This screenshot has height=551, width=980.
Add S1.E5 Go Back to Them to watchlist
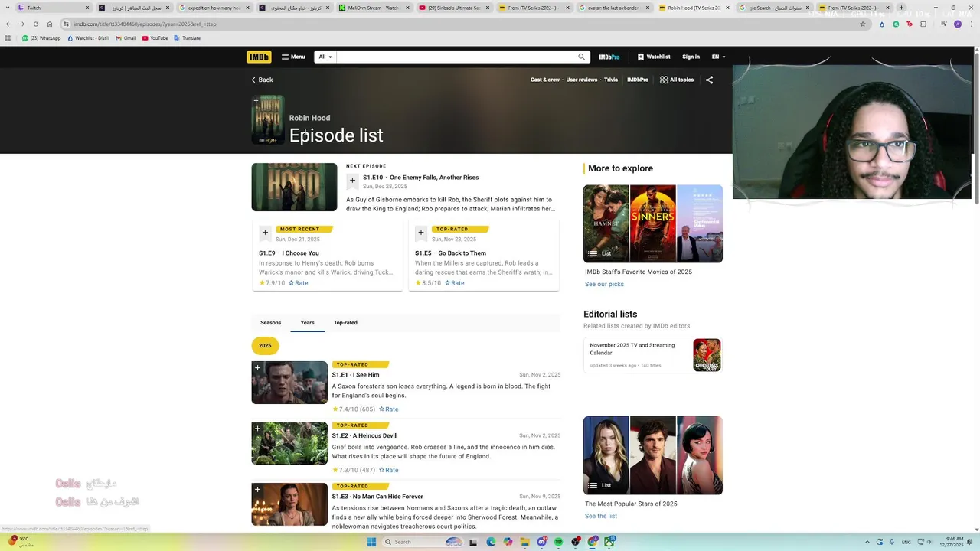(x=421, y=233)
